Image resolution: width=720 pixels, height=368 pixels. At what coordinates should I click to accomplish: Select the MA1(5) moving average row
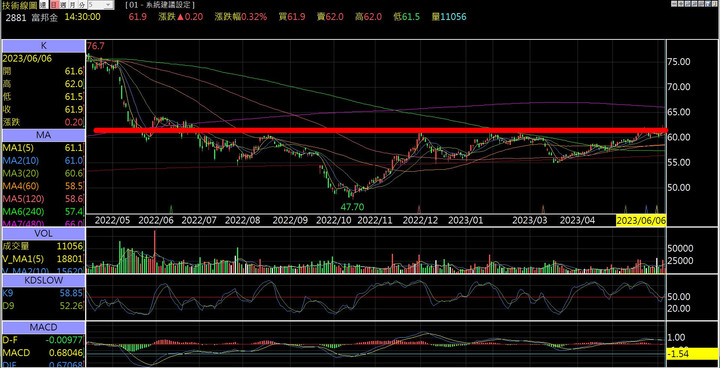pyautogui.click(x=44, y=148)
